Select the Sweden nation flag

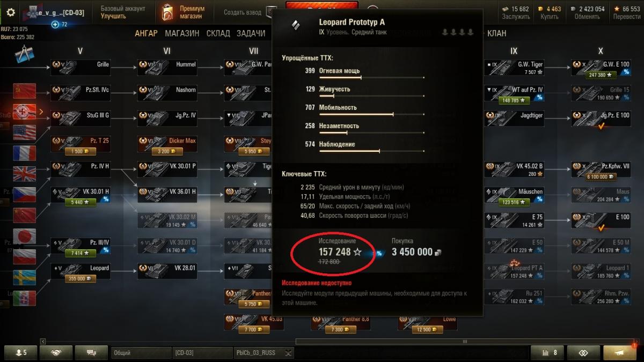click(x=25, y=278)
